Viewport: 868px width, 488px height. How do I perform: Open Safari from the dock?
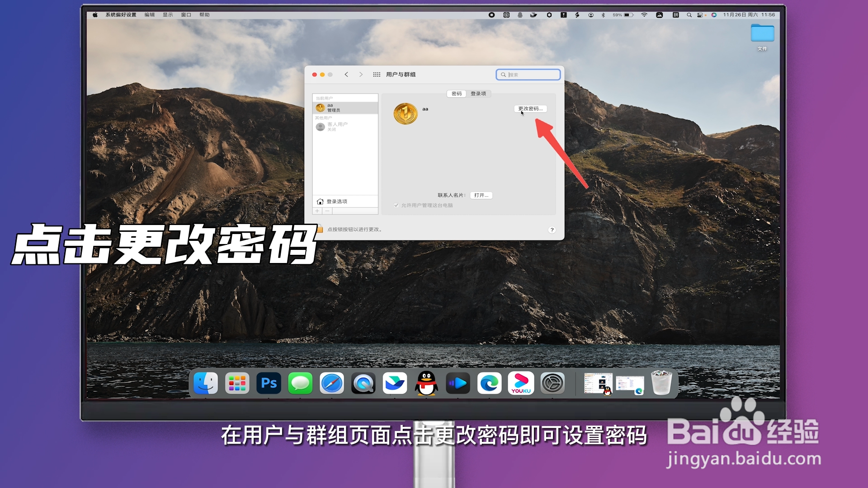tap(332, 383)
